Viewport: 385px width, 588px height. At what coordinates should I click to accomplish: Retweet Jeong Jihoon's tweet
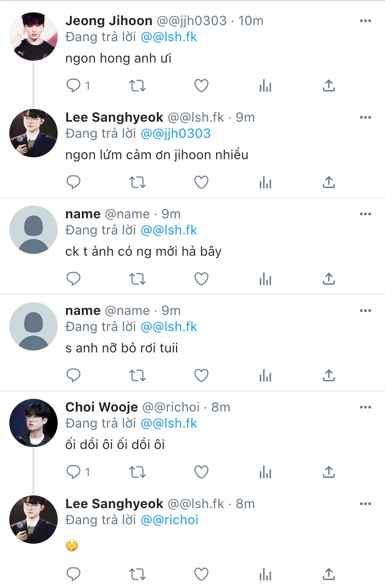(x=137, y=86)
